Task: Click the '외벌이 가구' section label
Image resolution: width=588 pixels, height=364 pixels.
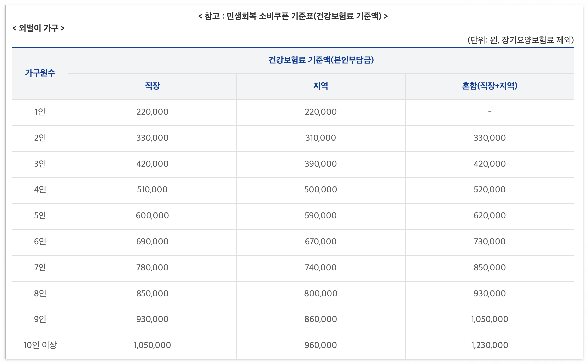Action: (38, 28)
